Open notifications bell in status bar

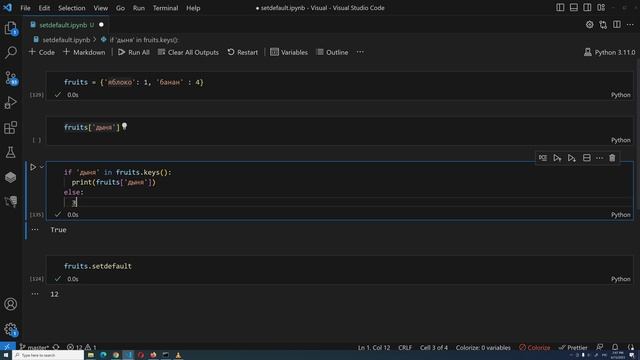615,347
